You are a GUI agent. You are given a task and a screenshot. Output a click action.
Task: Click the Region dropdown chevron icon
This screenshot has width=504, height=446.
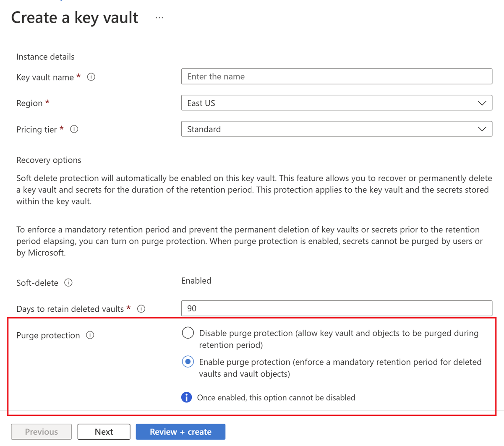pos(482,103)
